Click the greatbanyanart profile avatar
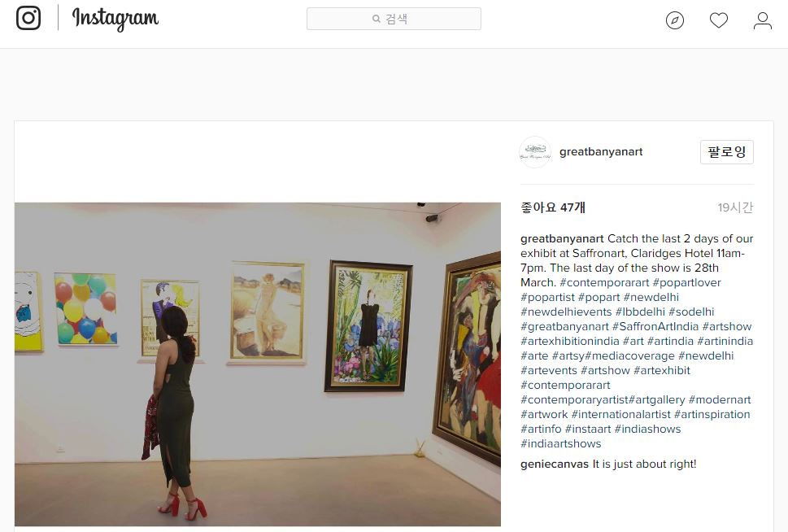The height and width of the screenshot is (532, 788). click(x=535, y=152)
